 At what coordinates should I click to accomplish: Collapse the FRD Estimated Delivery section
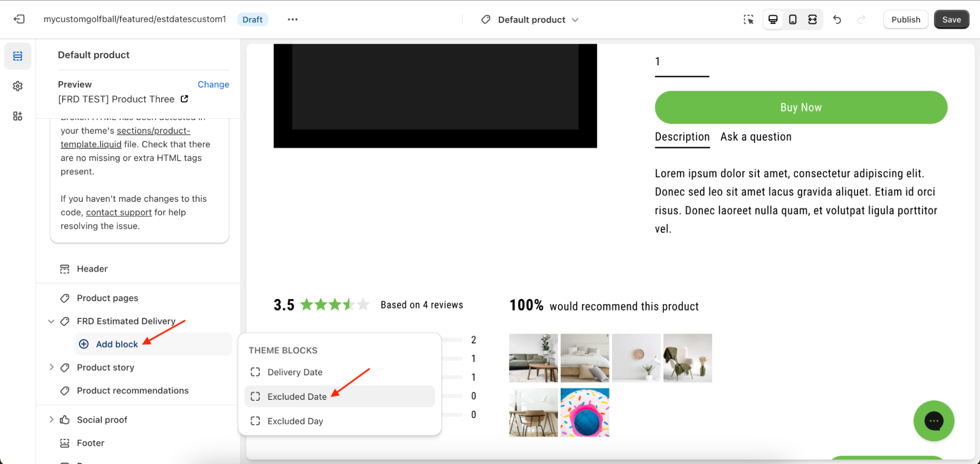coord(51,321)
